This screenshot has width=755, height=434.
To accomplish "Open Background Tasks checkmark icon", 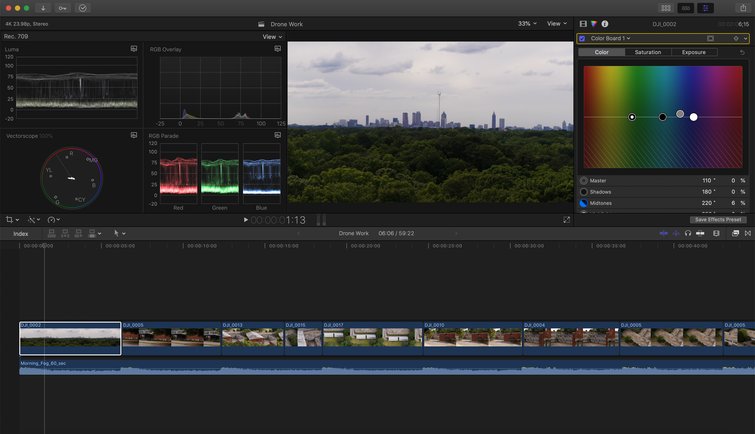I will pyautogui.click(x=83, y=7).
